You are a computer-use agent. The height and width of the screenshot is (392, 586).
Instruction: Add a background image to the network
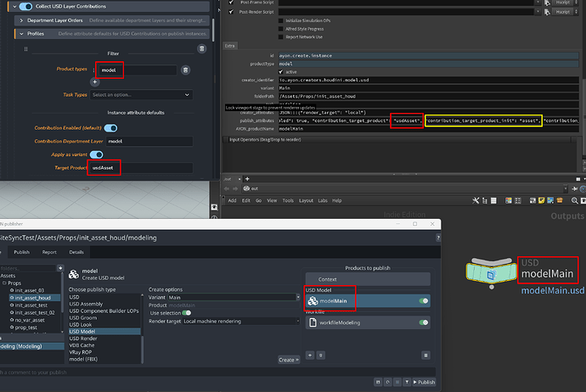[x=550, y=201]
